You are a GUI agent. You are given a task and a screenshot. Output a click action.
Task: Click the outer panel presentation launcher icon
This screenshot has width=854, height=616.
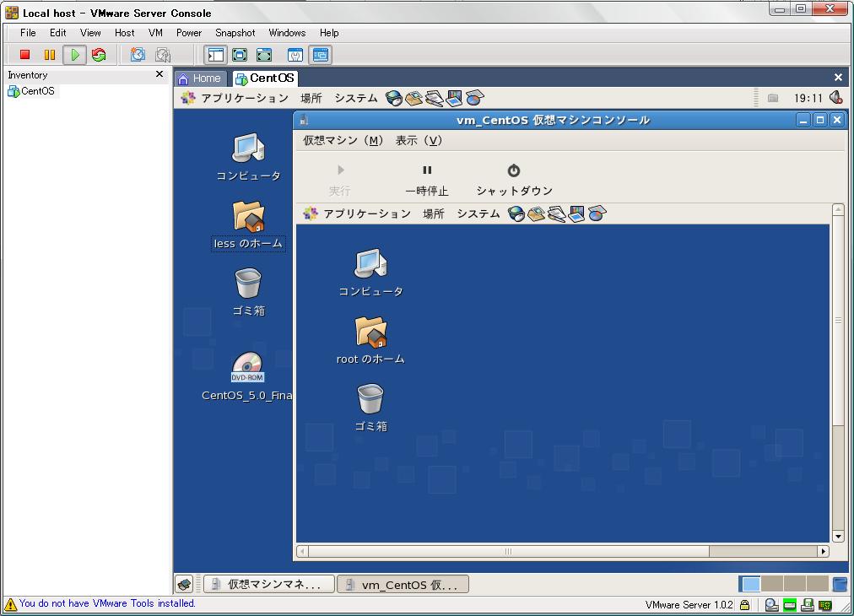coord(454,98)
